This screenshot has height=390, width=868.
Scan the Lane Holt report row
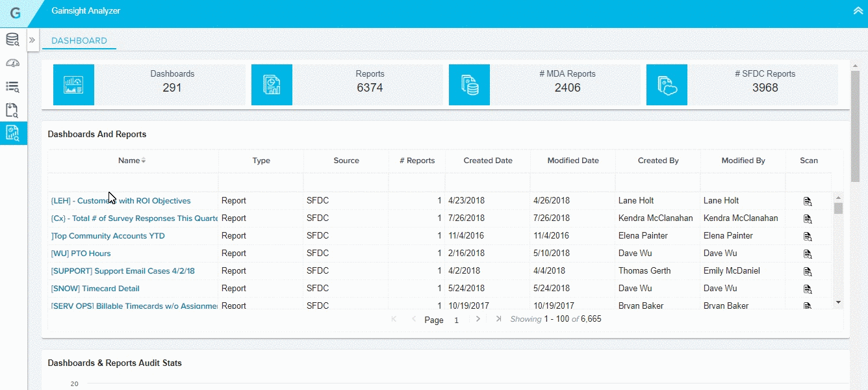pyautogui.click(x=808, y=201)
